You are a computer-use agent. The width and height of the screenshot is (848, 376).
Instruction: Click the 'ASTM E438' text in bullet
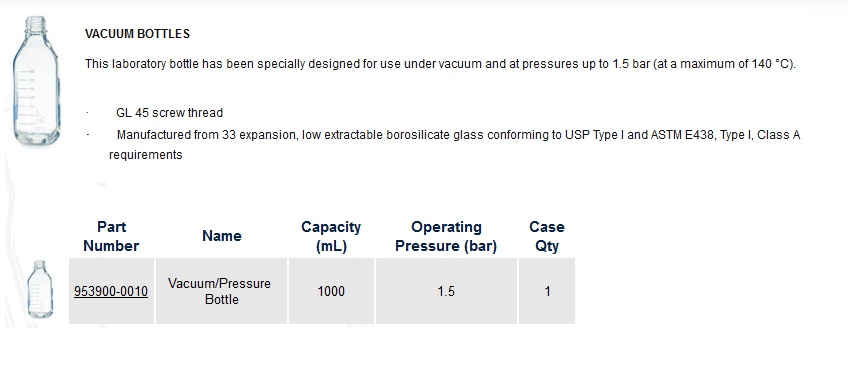(x=679, y=135)
